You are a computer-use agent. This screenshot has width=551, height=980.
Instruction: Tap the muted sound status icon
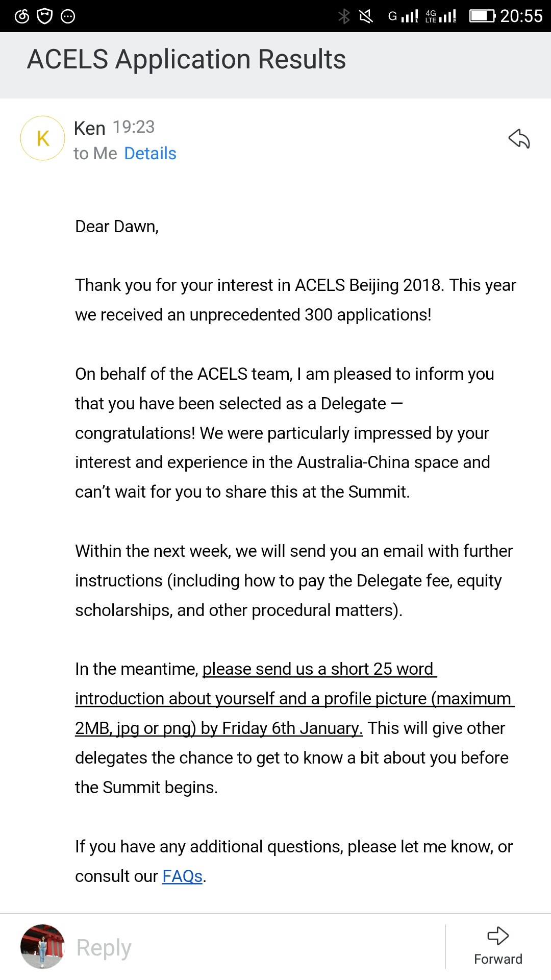366,16
